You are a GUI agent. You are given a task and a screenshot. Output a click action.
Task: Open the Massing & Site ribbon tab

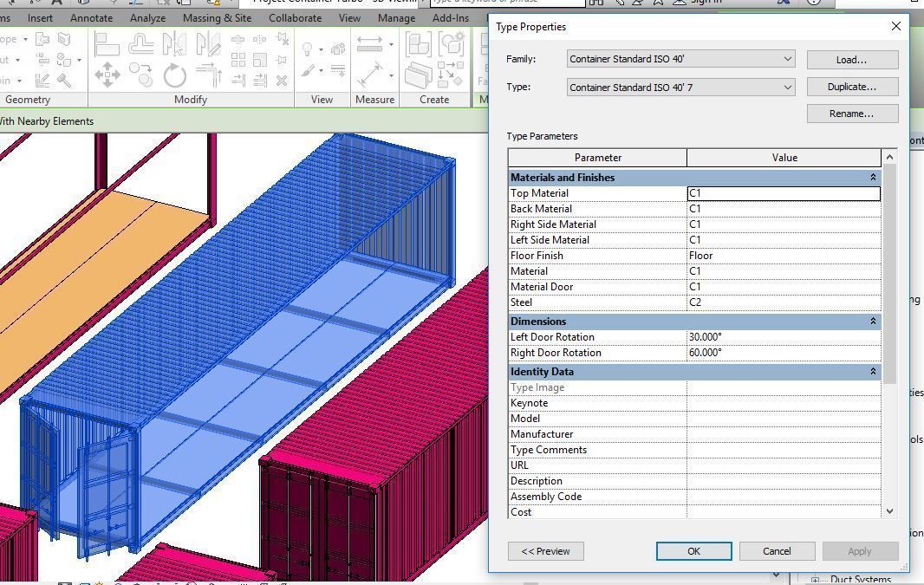click(217, 17)
